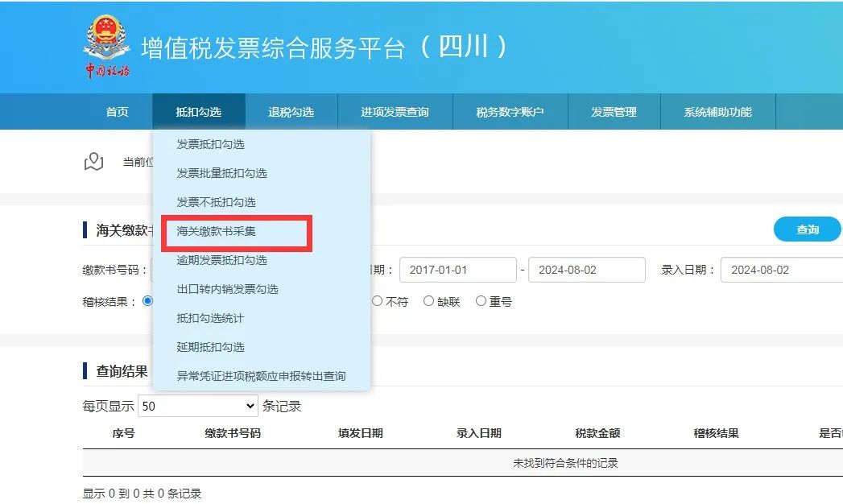
Task: Click the blue 查询 button
Action: pos(807,229)
